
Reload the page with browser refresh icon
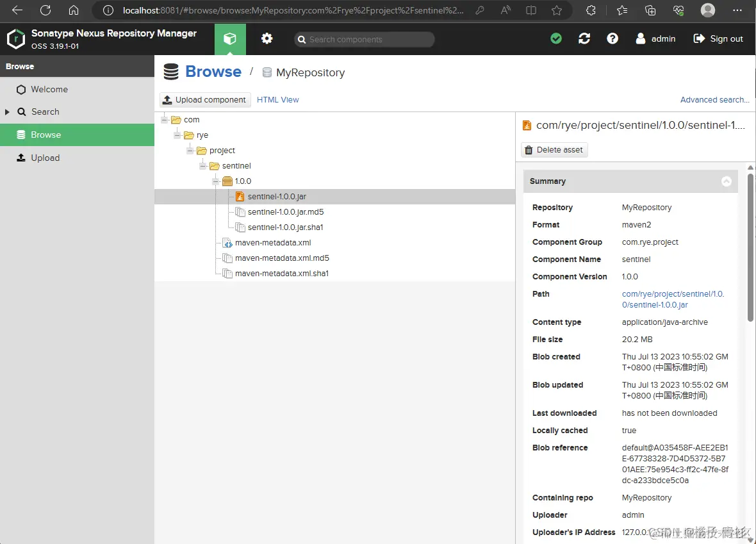tap(45, 10)
